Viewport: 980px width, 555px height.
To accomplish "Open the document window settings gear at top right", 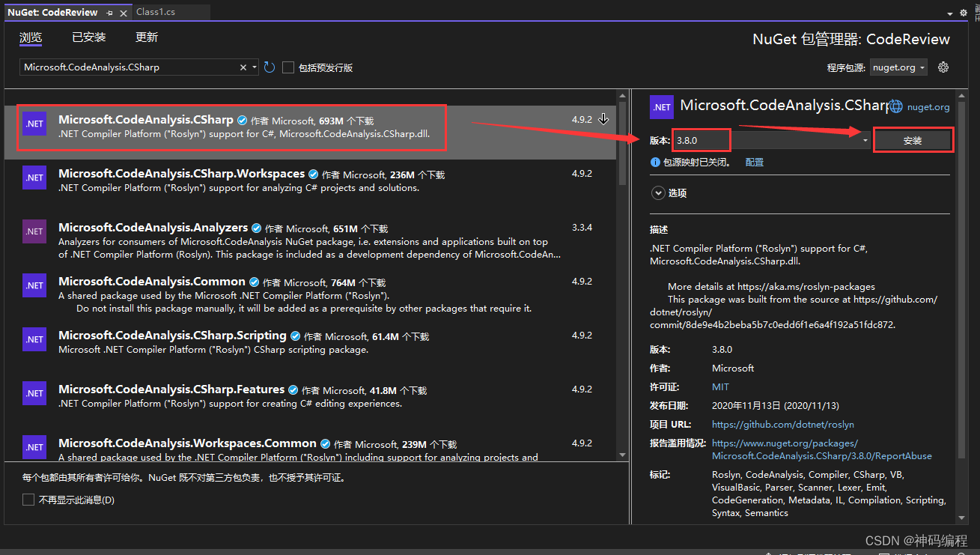I will tap(964, 13).
